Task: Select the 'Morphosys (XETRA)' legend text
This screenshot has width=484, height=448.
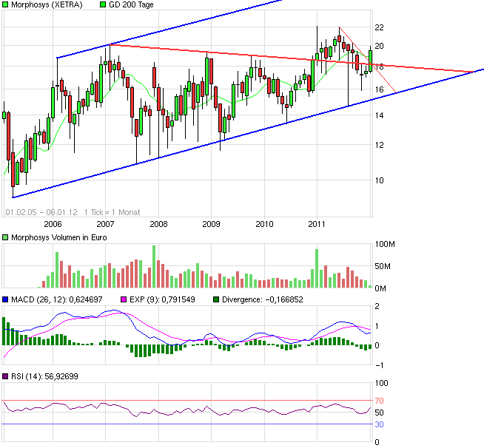Action: pyautogui.click(x=47, y=4)
